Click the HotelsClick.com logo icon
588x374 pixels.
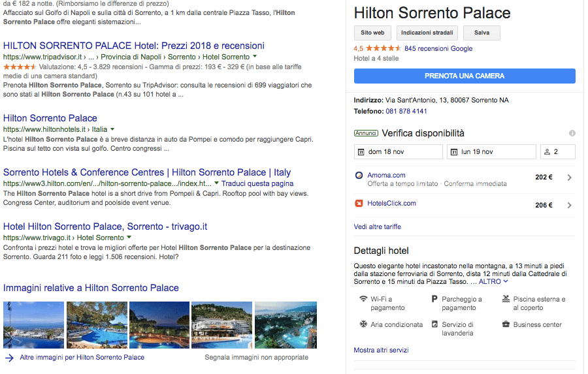[x=359, y=204]
